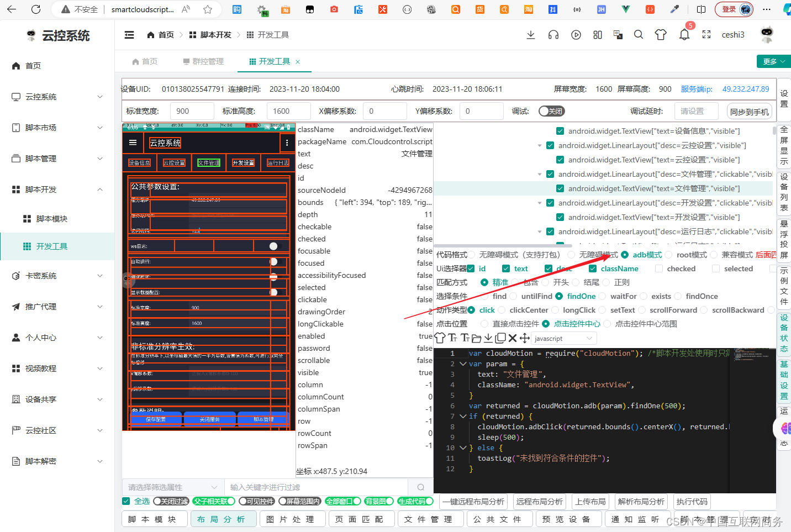Image resolution: width=791 pixels, height=532 pixels.
Task: Open the browser ellipsis menu
Action: point(767,9)
